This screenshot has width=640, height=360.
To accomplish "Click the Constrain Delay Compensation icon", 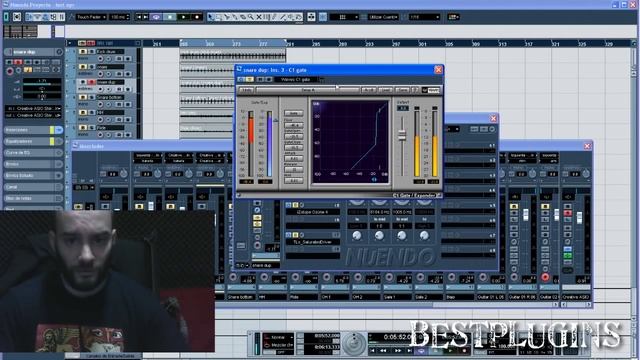I will click(x=17, y=17).
